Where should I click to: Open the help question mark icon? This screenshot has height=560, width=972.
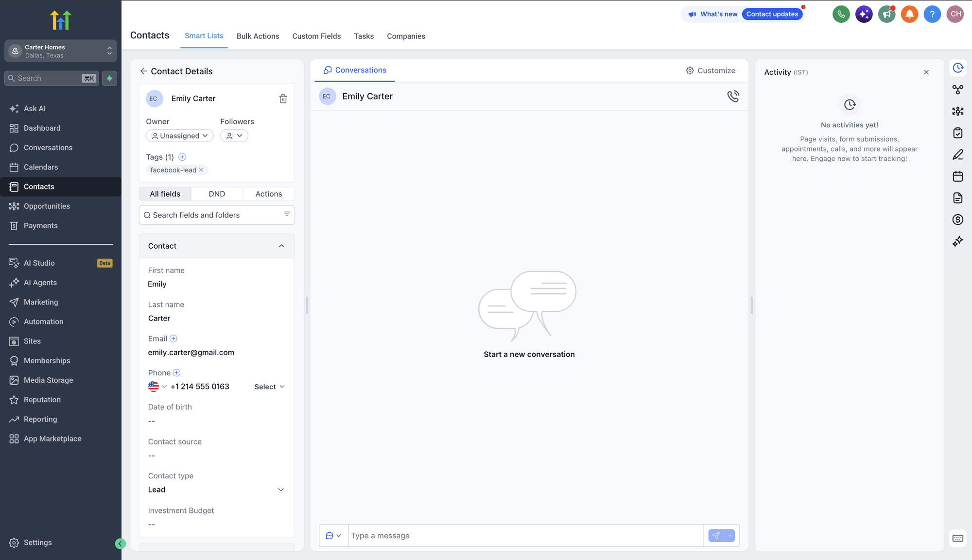click(932, 14)
